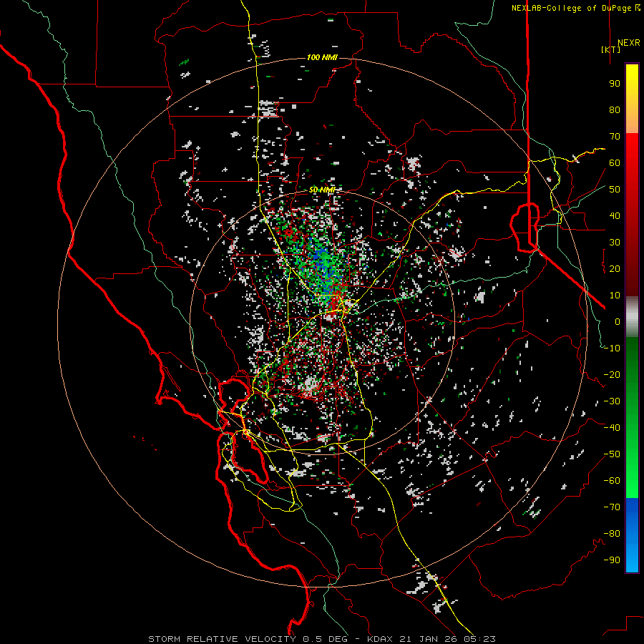This screenshot has height=644, width=644.
Task: Click the bright green segment of the color bar
Action: 632,418
